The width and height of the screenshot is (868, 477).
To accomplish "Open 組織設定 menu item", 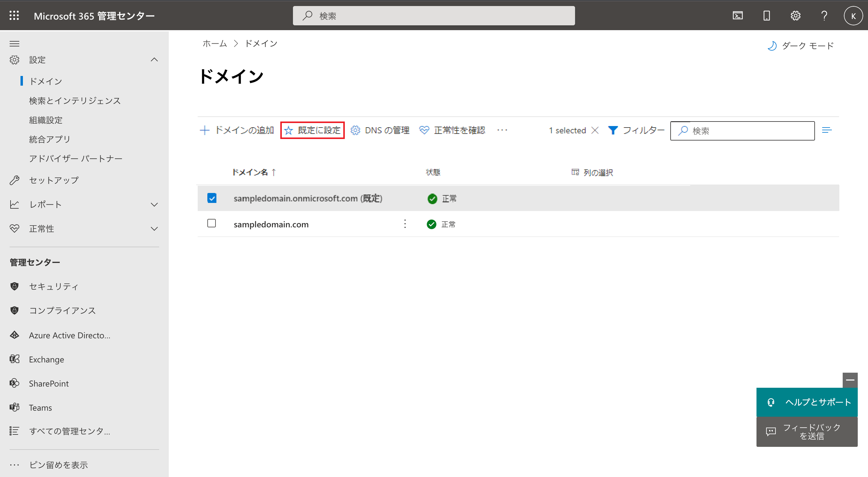I will coord(46,120).
